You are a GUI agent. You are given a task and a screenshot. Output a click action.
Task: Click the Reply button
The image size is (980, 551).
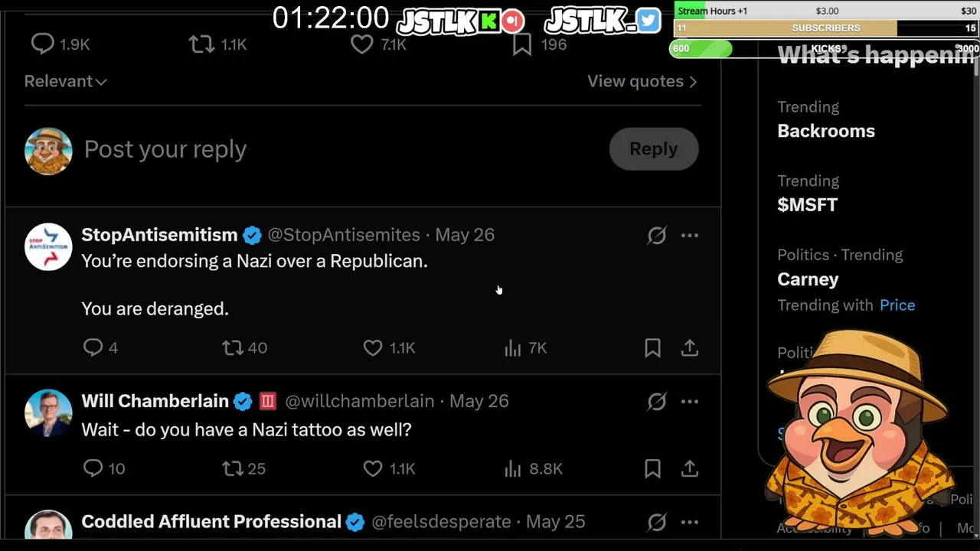coord(654,149)
